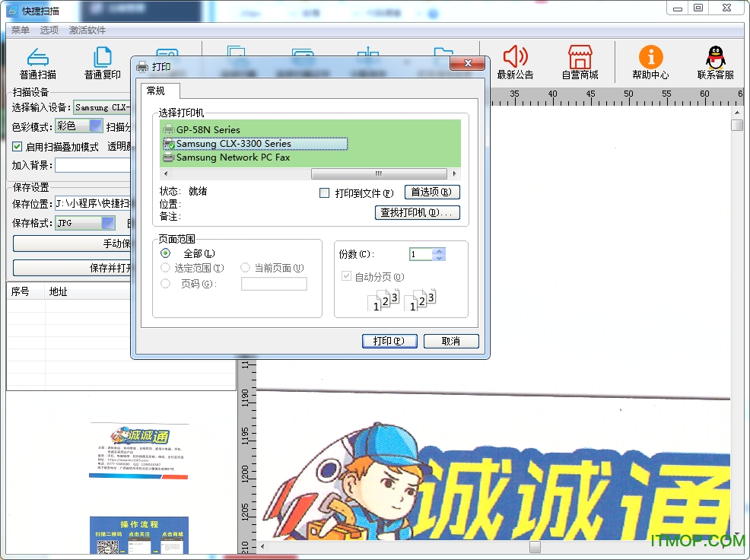
Task: Click the 打印 button in dialog
Action: click(389, 341)
